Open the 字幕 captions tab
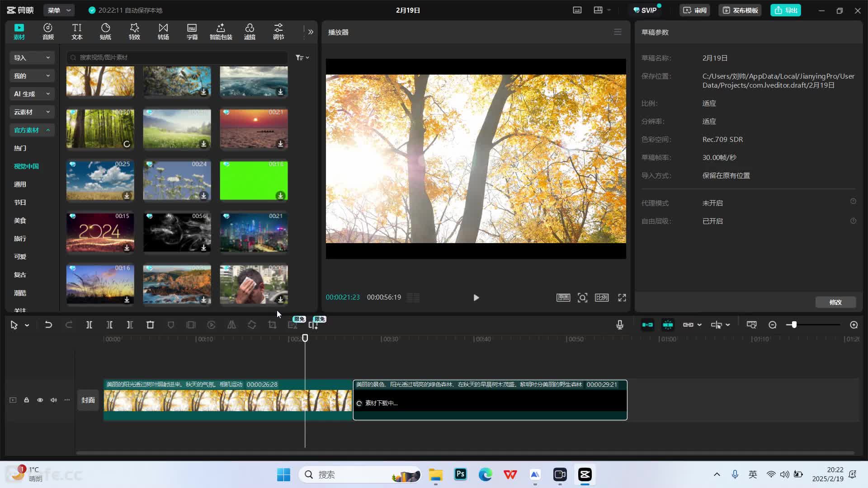868x488 pixels. click(192, 32)
